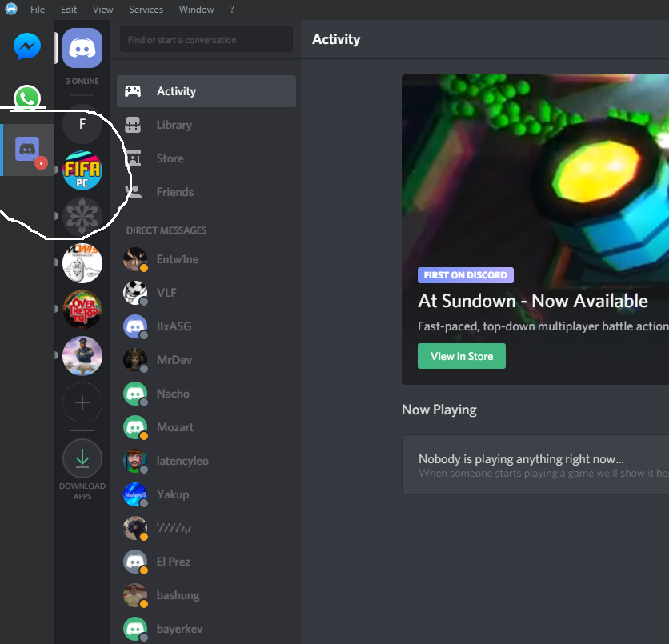Click latencyleo's avatar
The width and height of the screenshot is (669, 644).
(135, 461)
